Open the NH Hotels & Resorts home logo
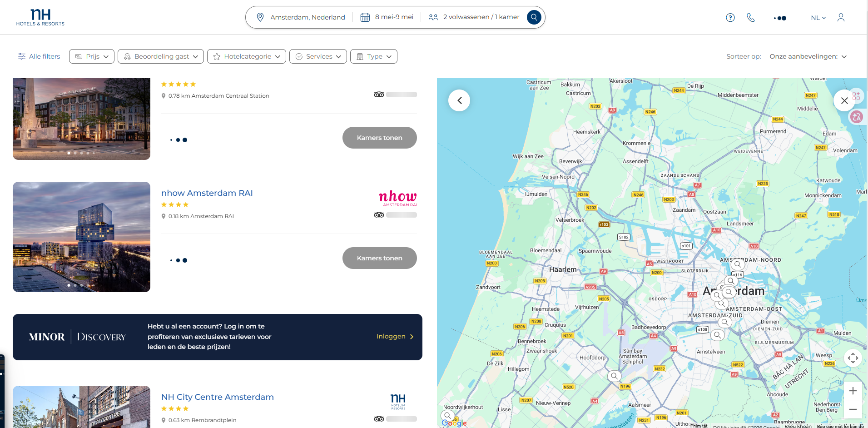The width and height of the screenshot is (868, 428). [40, 17]
